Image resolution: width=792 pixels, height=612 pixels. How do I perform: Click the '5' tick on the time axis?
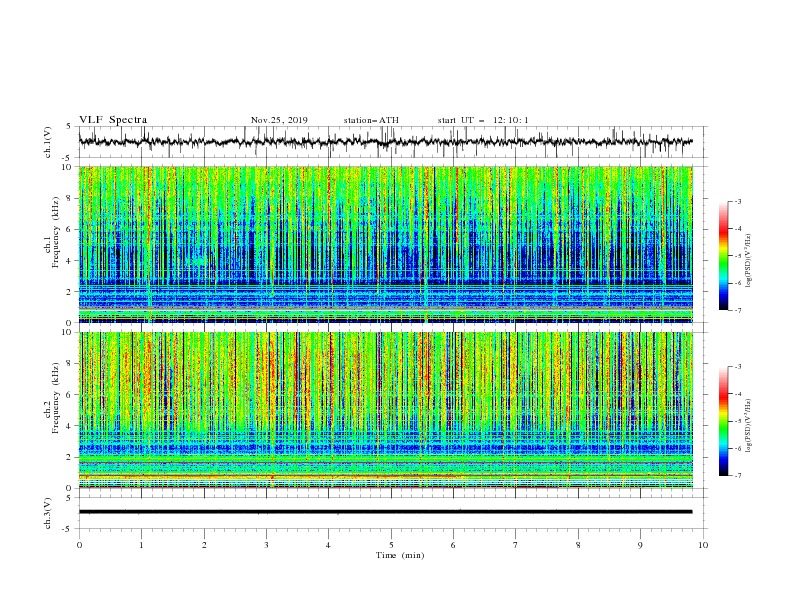click(391, 545)
